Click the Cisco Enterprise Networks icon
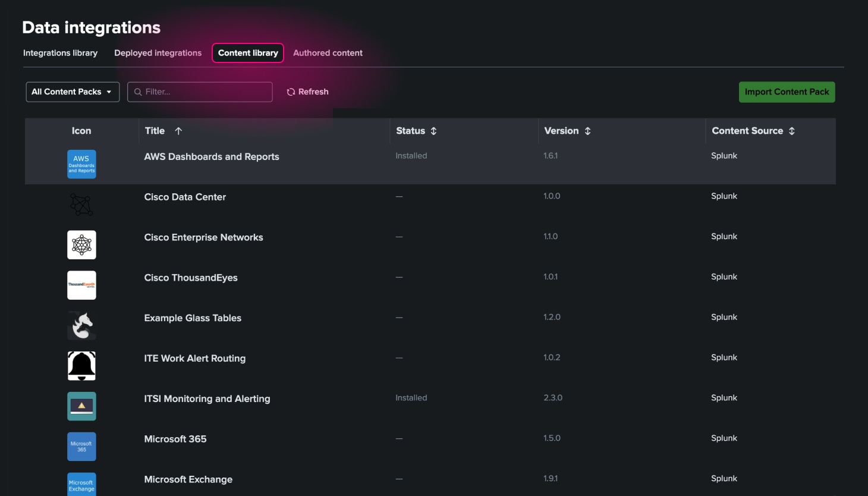 (81, 245)
